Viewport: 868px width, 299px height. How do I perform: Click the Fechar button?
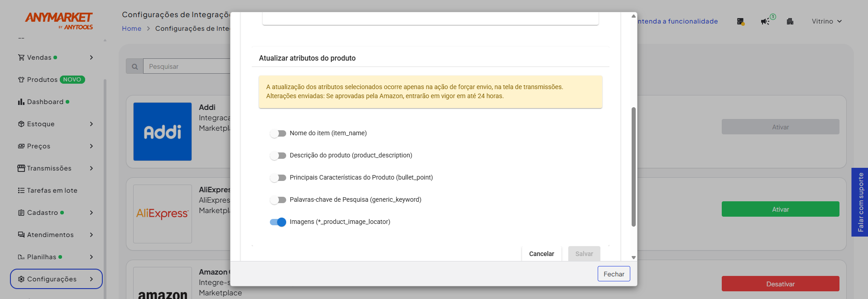(x=614, y=274)
